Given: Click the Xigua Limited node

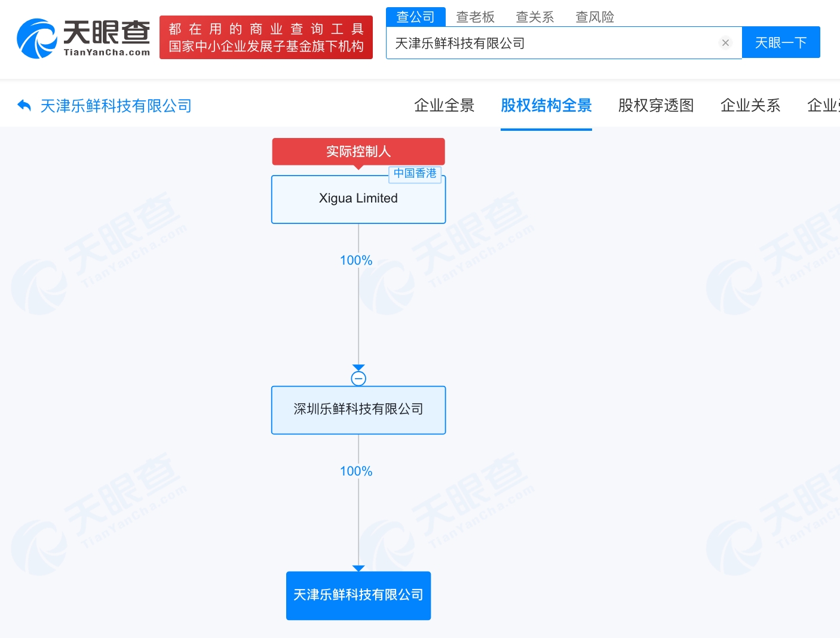Looking at the screenshot, I should 358,199.
